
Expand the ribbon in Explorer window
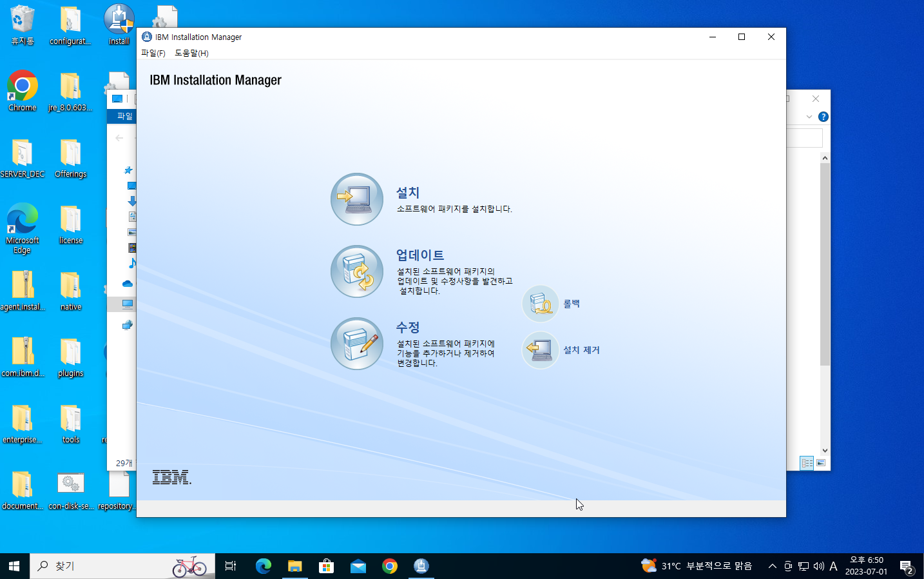point(809,117)
